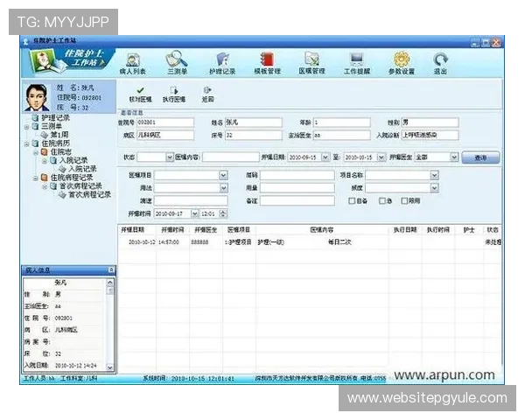Collapse the 住院志 tree branch
Screen dimensions: 525x420
36,152
